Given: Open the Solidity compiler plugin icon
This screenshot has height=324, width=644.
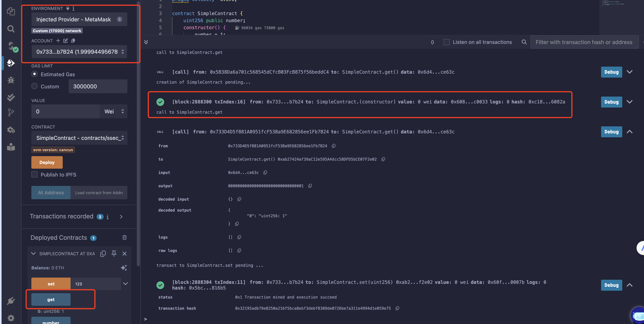Looking at the screenshot, I should pos(11,46).
